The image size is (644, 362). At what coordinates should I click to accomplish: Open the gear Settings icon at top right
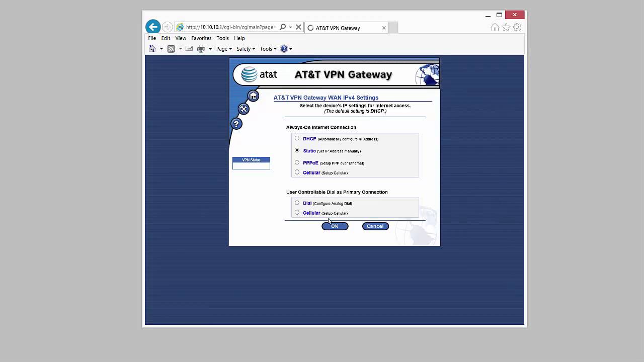(517, 28)
